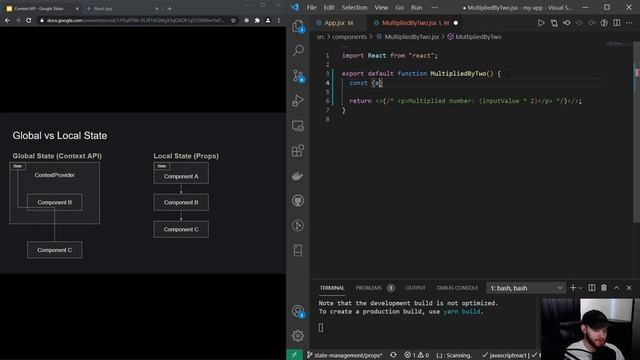Click the 'src' breadcrumb segment
Viewport: 640px width, 360px height.
click(321, 37)
